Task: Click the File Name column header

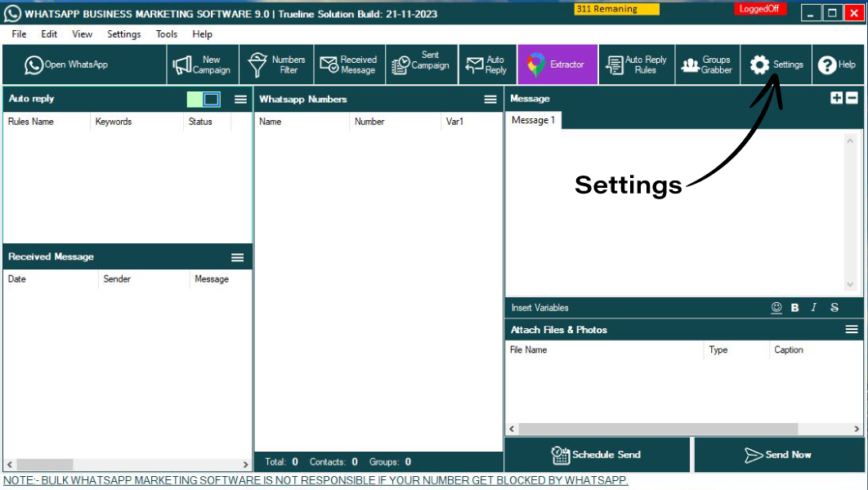Action: pyautogui.click(x=604, y=350)
